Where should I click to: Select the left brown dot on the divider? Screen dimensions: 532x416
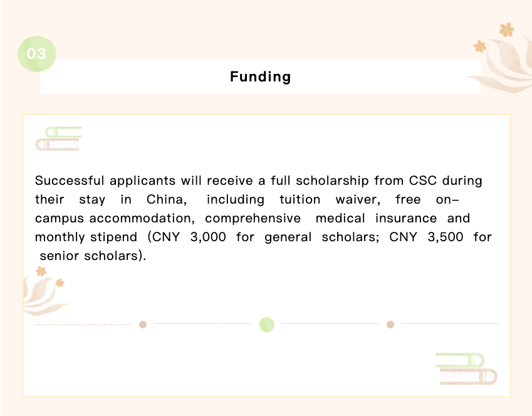(143, 324)
